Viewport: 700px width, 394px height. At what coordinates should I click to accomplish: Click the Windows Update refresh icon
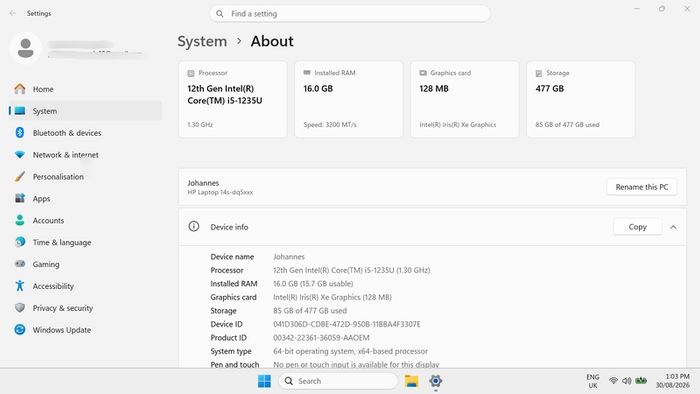(20, 329)
